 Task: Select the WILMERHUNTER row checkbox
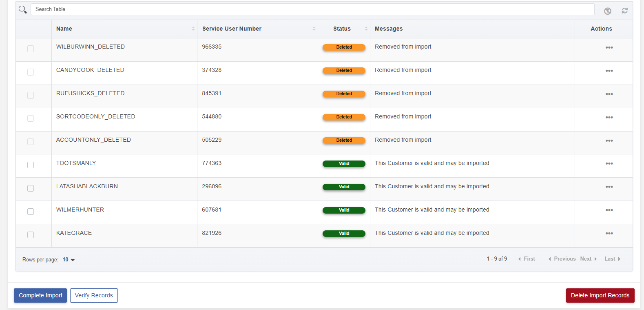[31, 212]
